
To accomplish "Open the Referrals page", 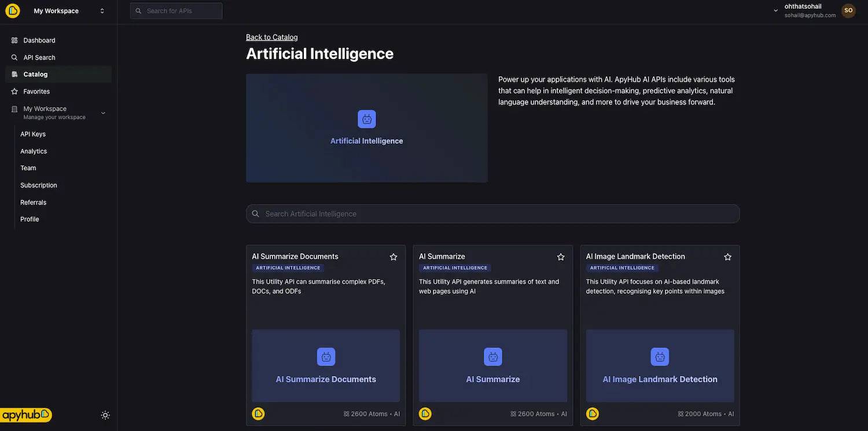I will tap(33, 202).
